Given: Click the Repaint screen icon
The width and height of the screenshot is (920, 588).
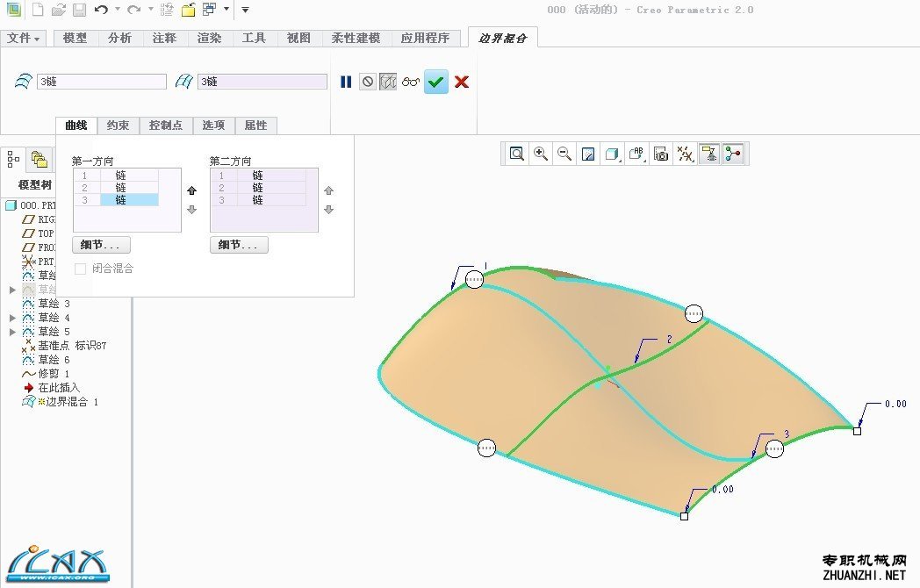Looking at the screenshot, I should coord(588,154).
